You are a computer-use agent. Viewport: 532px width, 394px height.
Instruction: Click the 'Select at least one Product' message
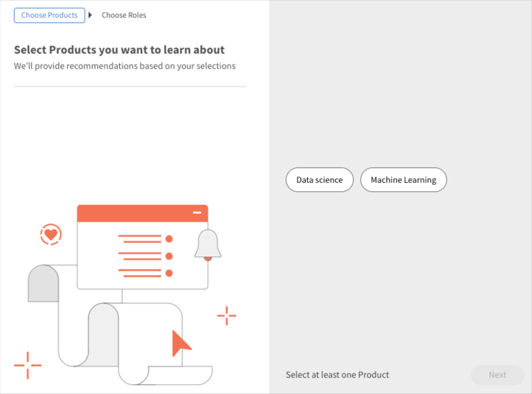[337, 375]
